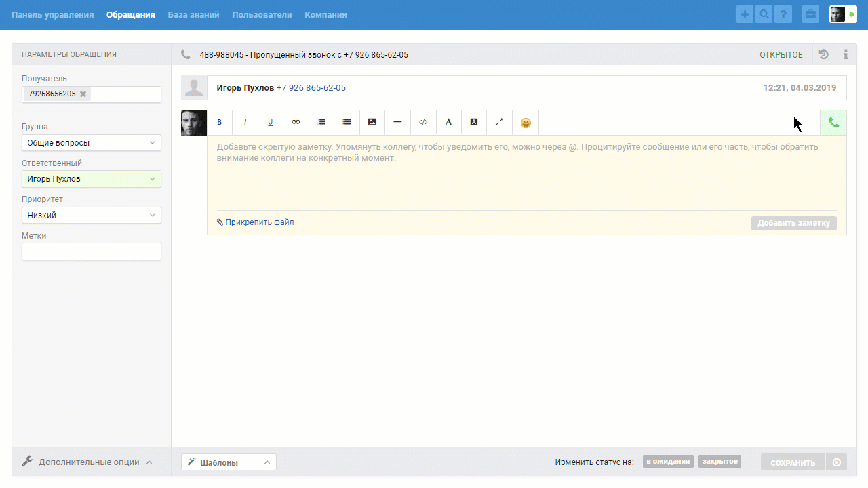Set ticket status to закрытое
The image size is (868, 488).
pyautogui.click(x=719, y=462)
